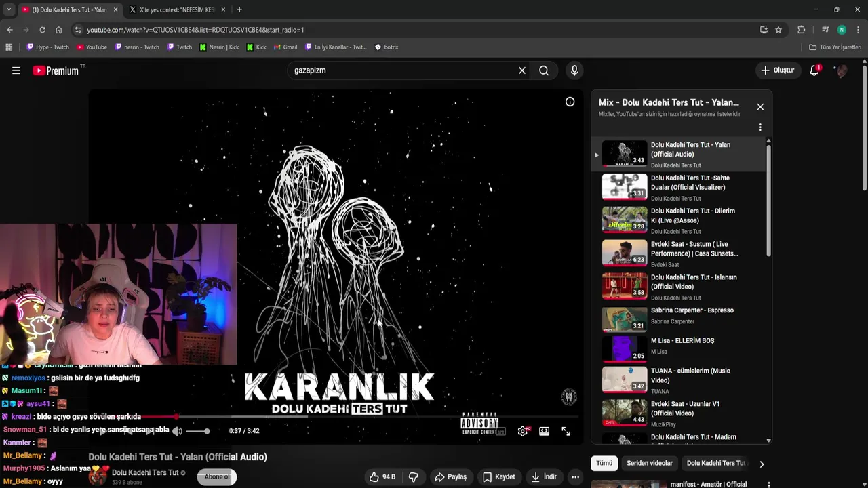Open Chrome apps grid shortcut
This screenshot has height=488, width=868.
point(9,47)
